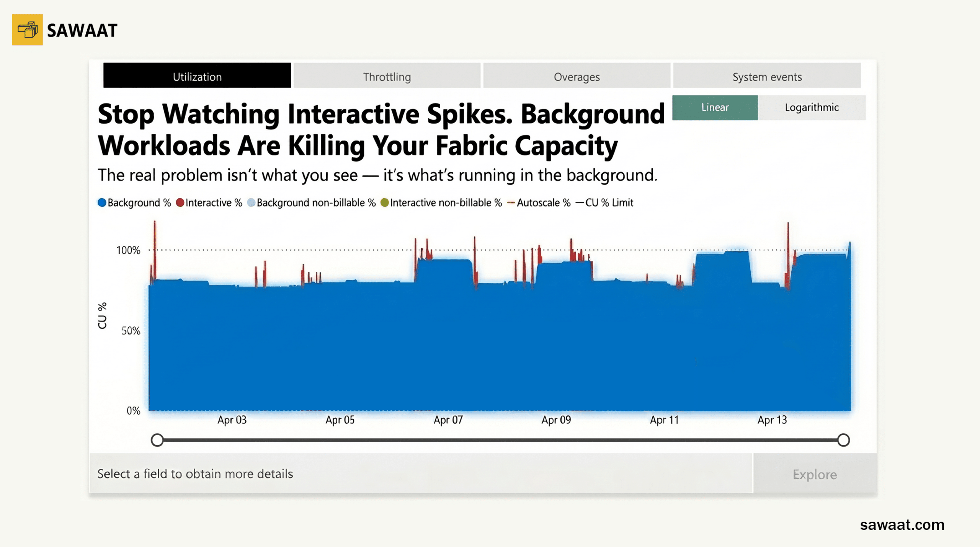Click the left date range slider handle
The height and width of the screenshot is (547, 980).
[x=157, y=440]
